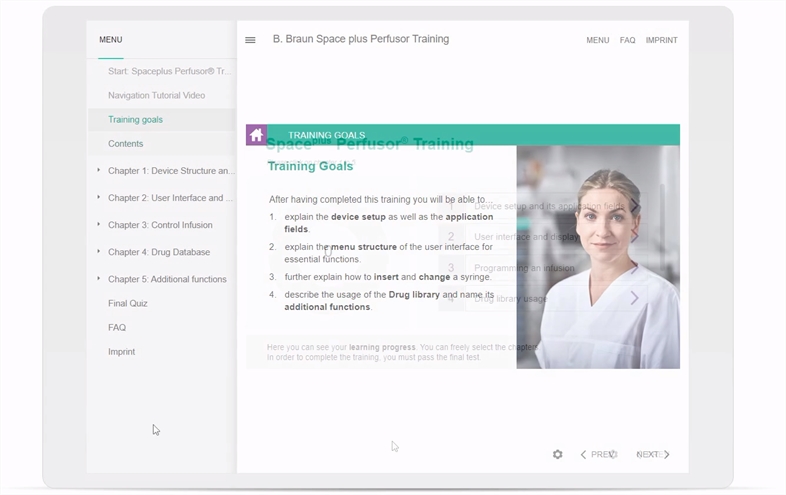This screenshot has height=495, width=786.
Task: Click the Training Goals heading
Action: point(310,166)
